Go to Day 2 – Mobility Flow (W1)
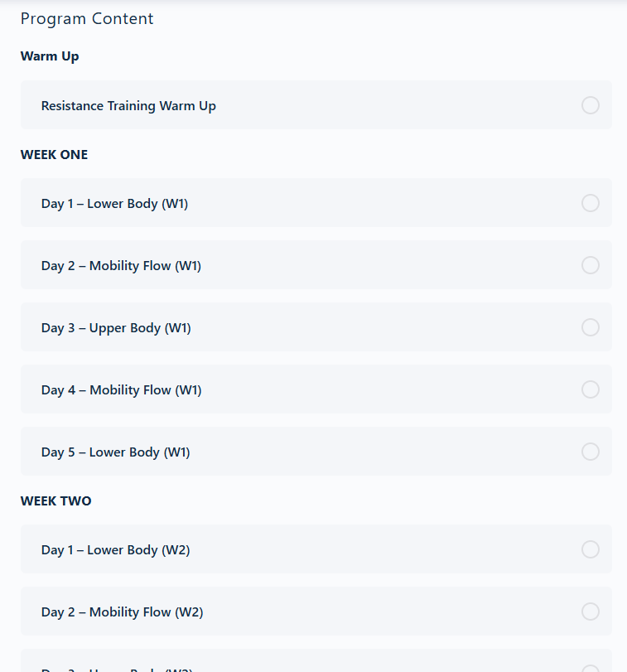This screenshot has width=627, height=672. pyautogui.click(x=121, y=266)
